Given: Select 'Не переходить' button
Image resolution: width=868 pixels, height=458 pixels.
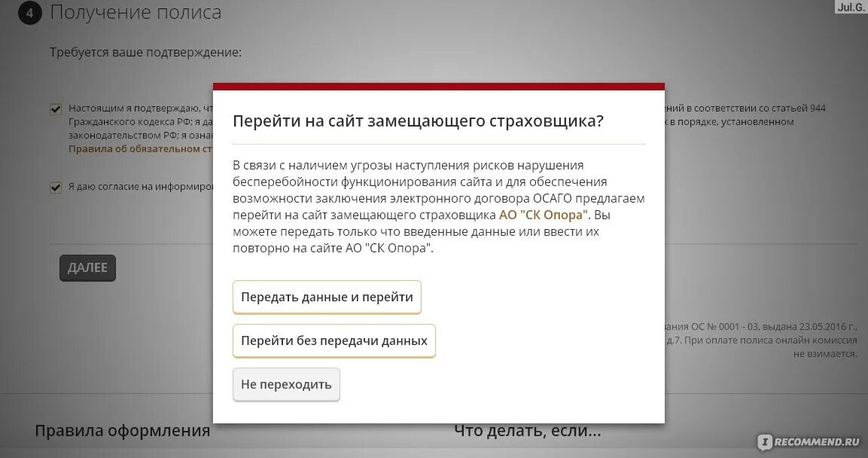Looking at the screenshot, I should (286, 384).
